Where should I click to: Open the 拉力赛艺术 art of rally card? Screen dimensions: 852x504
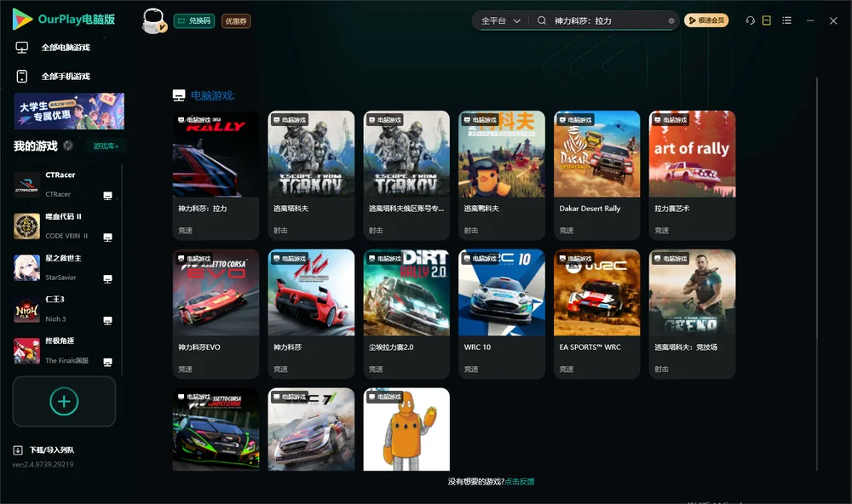coord(692,175)
